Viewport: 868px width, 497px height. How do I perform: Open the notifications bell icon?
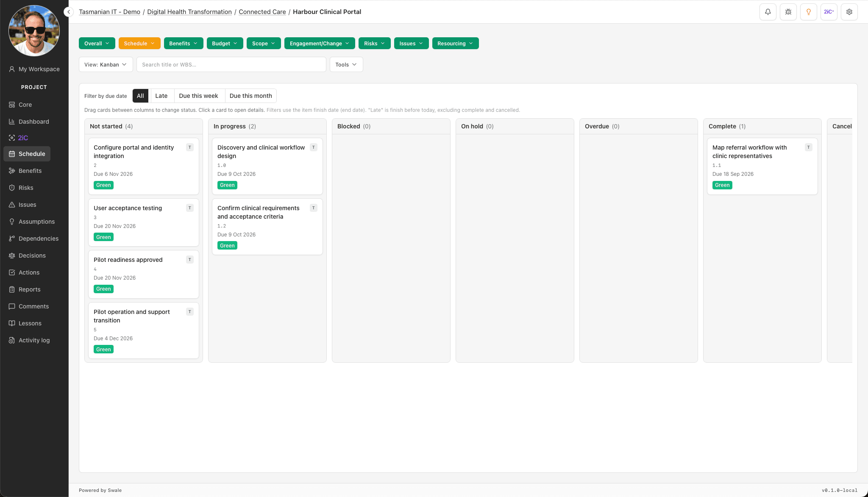point(768,12)
